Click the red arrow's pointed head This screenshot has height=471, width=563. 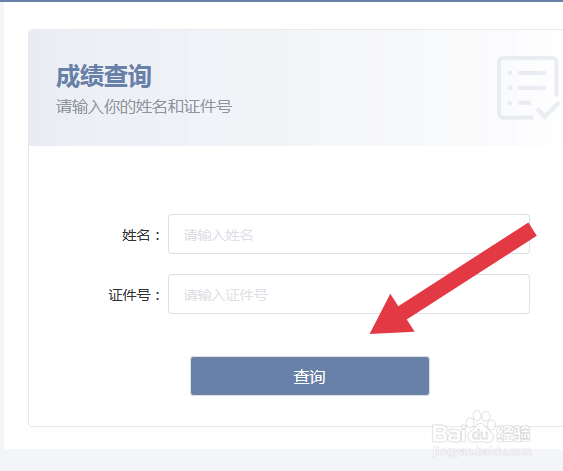(390, 319)
